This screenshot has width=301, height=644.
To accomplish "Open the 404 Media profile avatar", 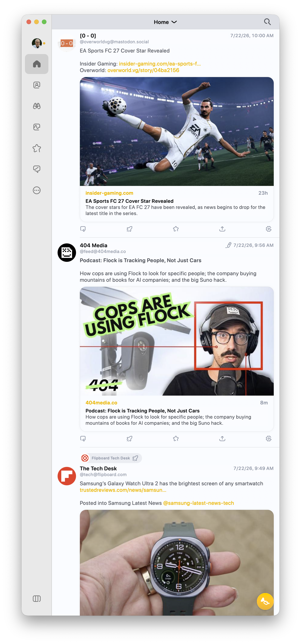I will [67, 252].
